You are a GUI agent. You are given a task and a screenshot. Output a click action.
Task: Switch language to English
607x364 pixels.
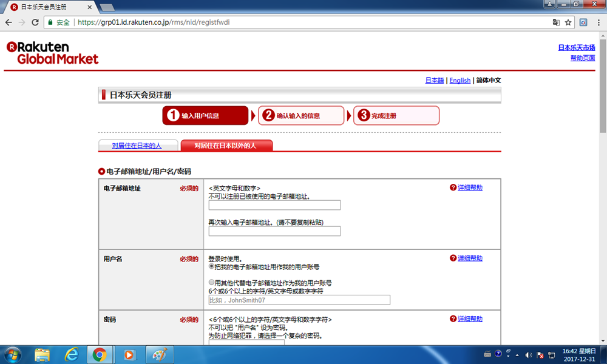point(459,80)
